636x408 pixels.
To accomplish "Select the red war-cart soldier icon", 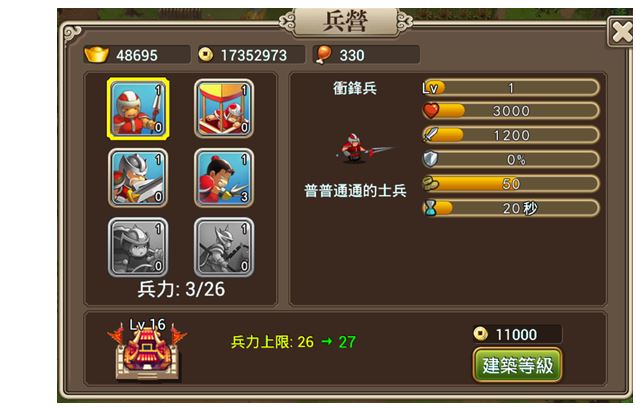I will [224, 109].
